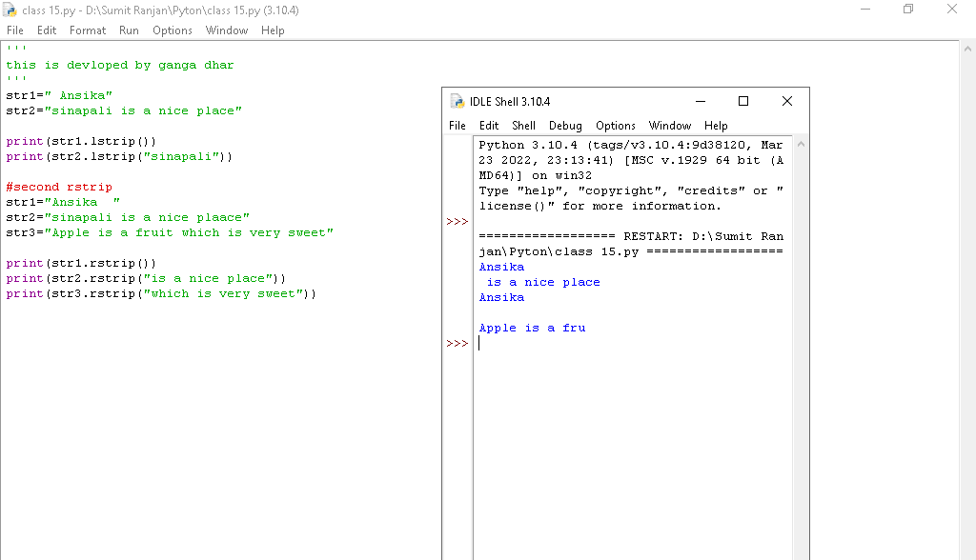Click the up arrow on IDLE Shell scrollbar
Image resolution: width=976 pixels, height=560 pixels.
(x=801, y=144)
